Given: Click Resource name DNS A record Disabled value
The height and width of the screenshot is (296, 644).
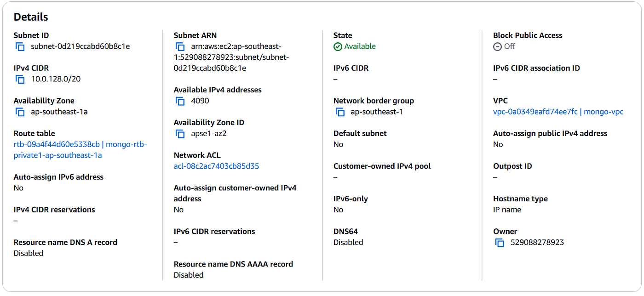Looking at the screenshot, I should point(29,253).
